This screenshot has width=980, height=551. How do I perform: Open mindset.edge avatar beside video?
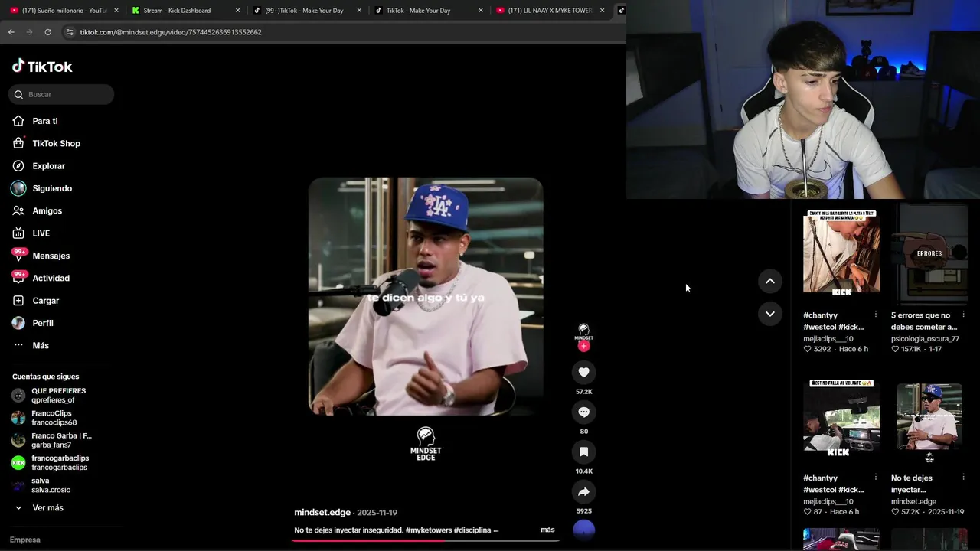click(583, 332)
